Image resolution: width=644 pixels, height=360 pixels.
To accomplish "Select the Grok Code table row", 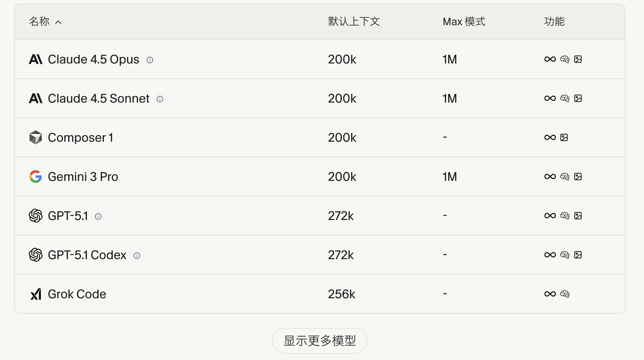I will tap(261, 294).
